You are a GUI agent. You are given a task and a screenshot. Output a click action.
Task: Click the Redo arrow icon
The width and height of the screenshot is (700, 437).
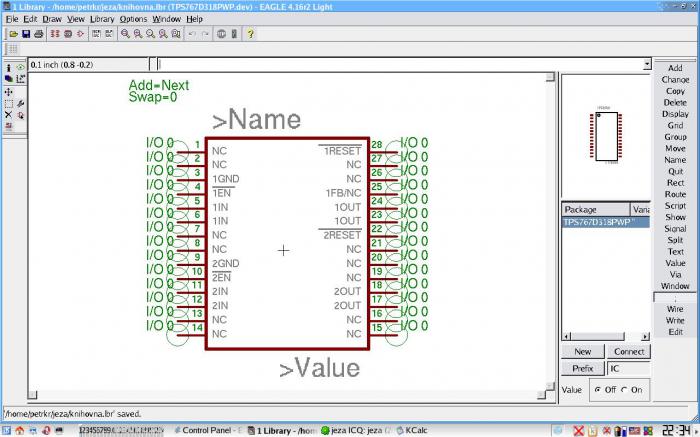pos(205,34)
